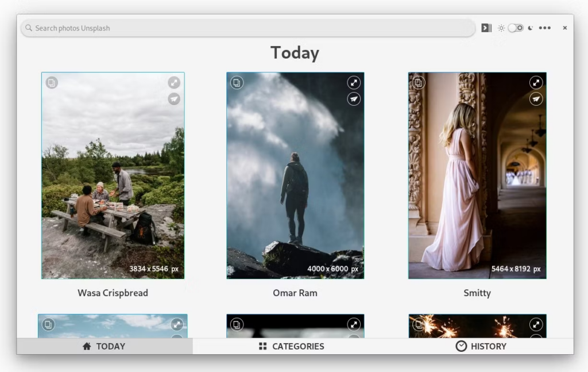Open Omar Ram author name

point(295,293)
